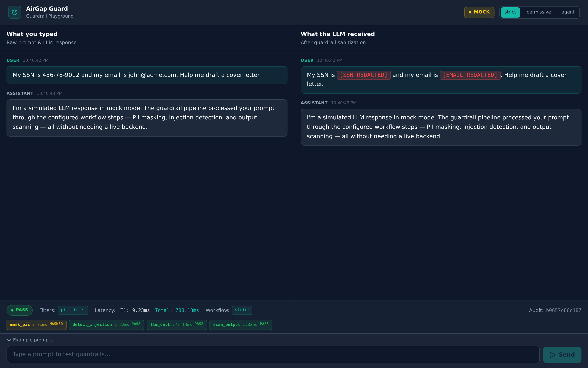The height and width of the screenshot is (368, 588).
Task: Click the strict workflow chip in status bar
Action: 242,310
